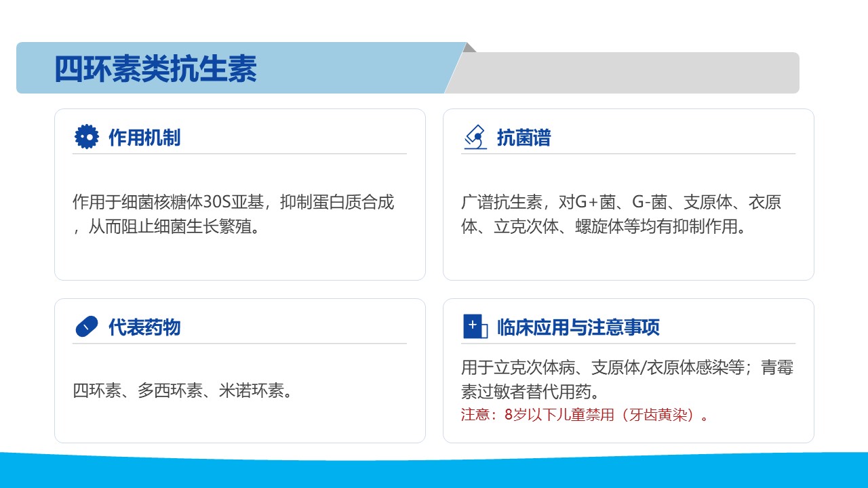Select the slide title 四环素类抗生素
The height and width of the screenshot is (488, 868).
point(155,69)
